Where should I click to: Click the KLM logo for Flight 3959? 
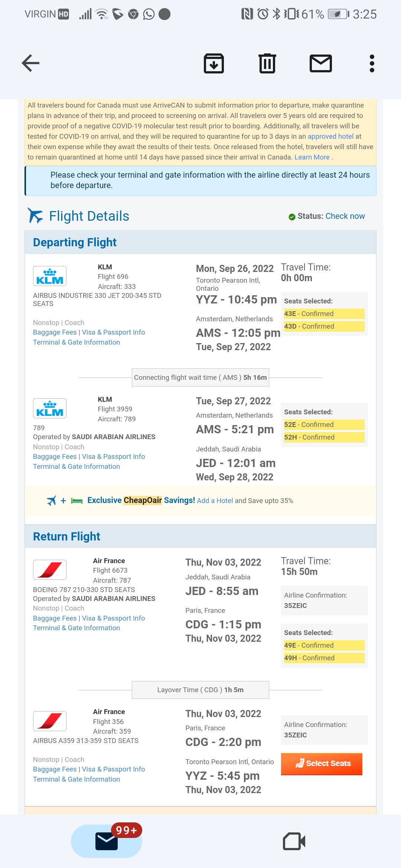(x=50, y=408)
